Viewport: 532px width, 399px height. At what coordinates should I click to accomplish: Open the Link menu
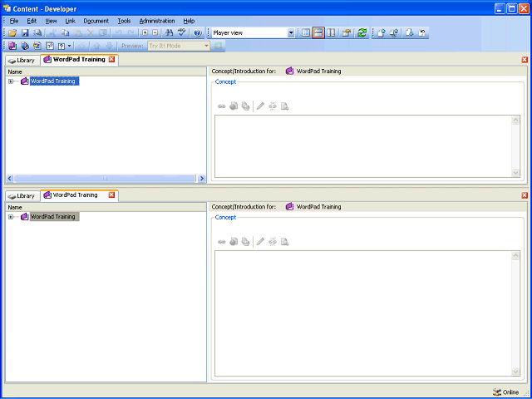(70, 21)
